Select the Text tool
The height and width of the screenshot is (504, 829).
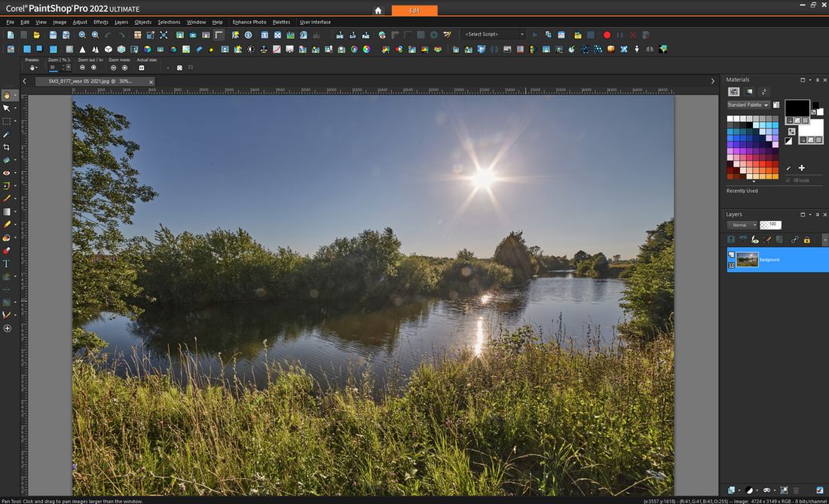tap(6, 264)
